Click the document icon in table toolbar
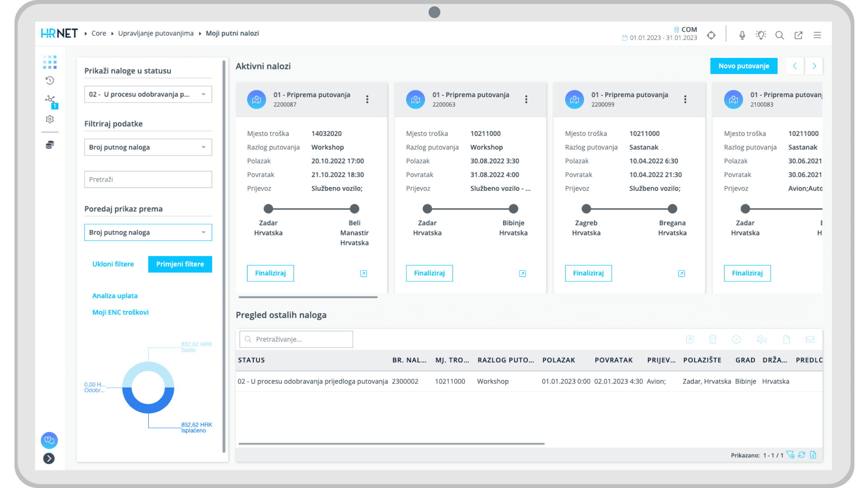The height and width of the screenshot is (488, 868). coord(787,339)
